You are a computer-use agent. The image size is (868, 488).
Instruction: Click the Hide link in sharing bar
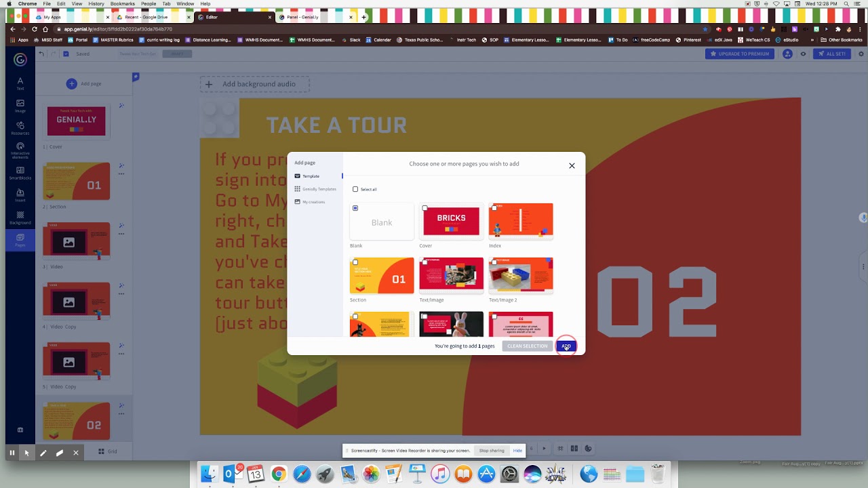click(x=517, y=451)
